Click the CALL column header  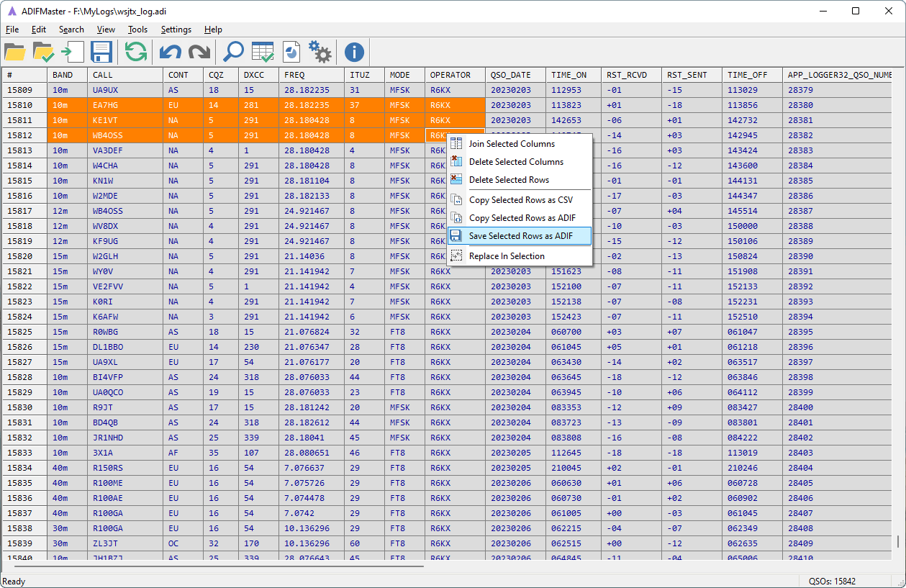point(103,75)
